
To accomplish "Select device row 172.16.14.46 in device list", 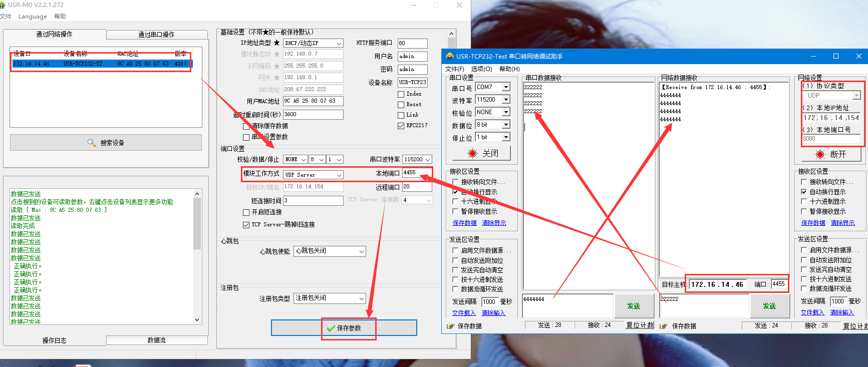I will [x=102, y=64].
